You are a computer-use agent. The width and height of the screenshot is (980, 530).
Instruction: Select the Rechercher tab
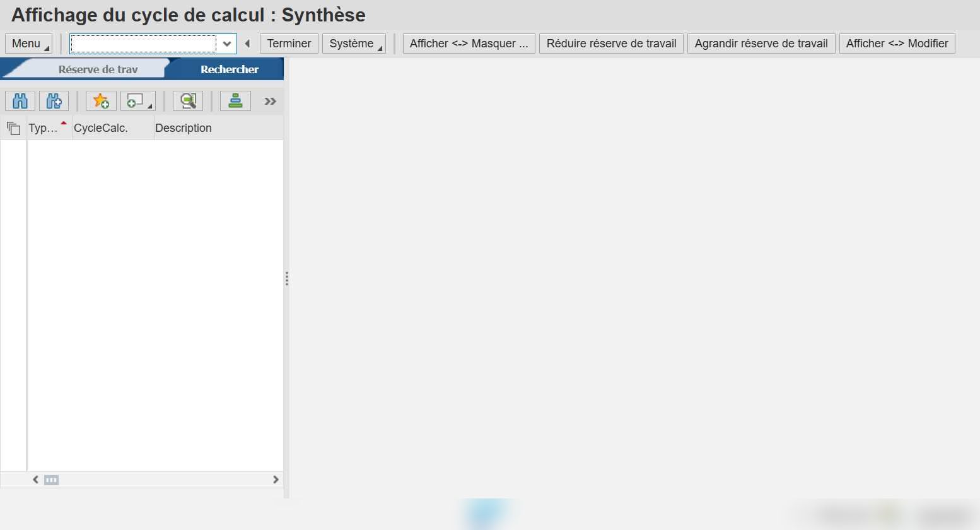point(230,69)
